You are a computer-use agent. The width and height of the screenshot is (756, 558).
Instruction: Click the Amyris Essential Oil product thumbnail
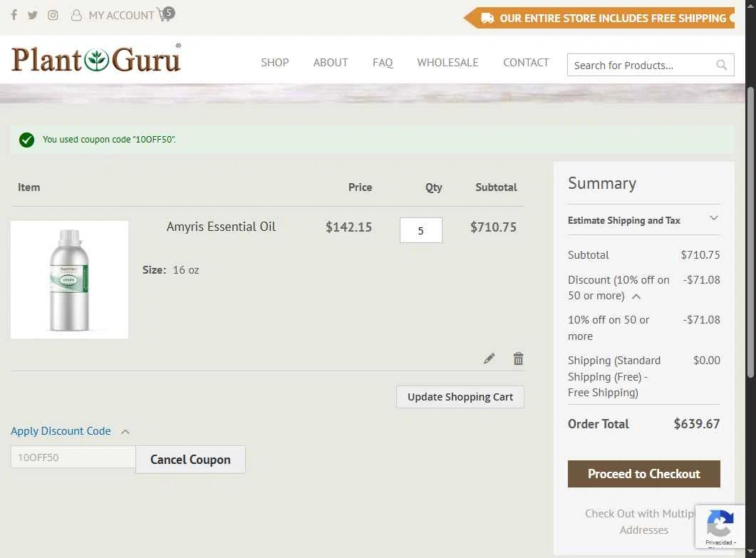point(69,280)
